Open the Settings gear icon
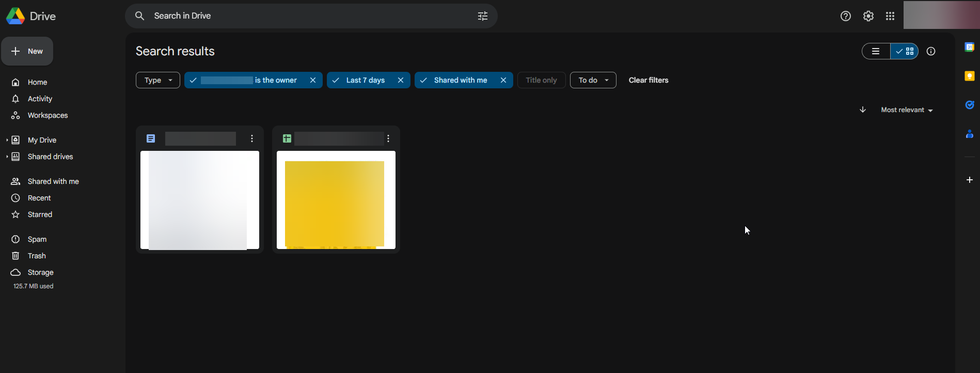This screenshot has width=980, height=373. (x=868, y=16)
